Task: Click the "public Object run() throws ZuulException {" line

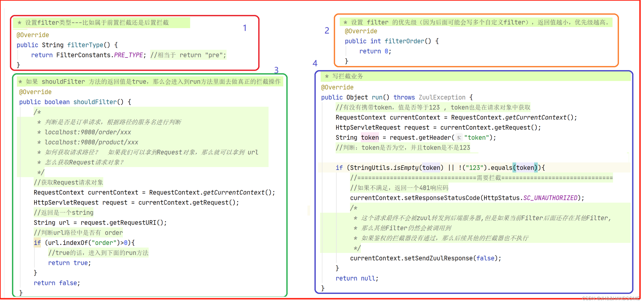Action: [x=397, y=97]
